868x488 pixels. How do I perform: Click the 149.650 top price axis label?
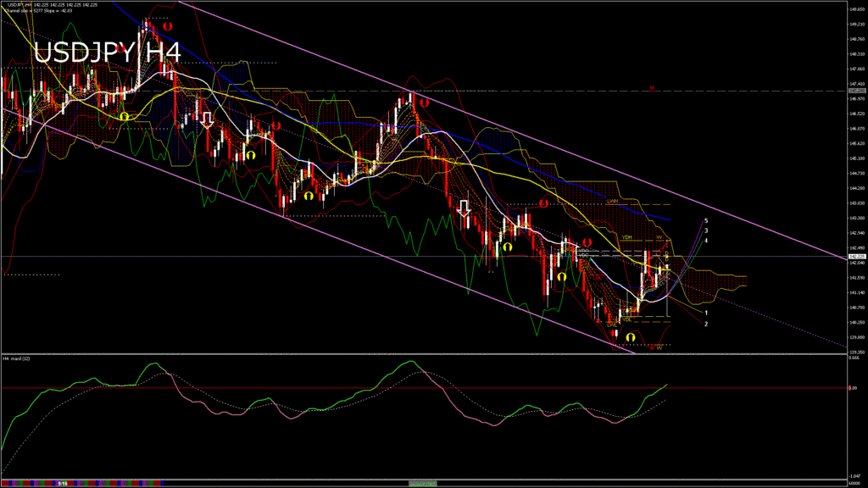855,9
